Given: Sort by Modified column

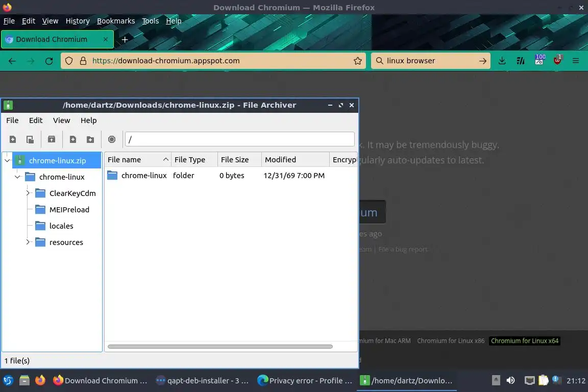Looking at the screenshot, I should (x=295, y=160).
